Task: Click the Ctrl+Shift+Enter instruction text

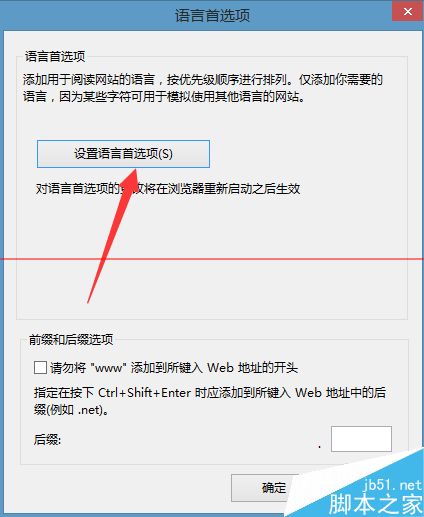Action: [x=210, y=392]
